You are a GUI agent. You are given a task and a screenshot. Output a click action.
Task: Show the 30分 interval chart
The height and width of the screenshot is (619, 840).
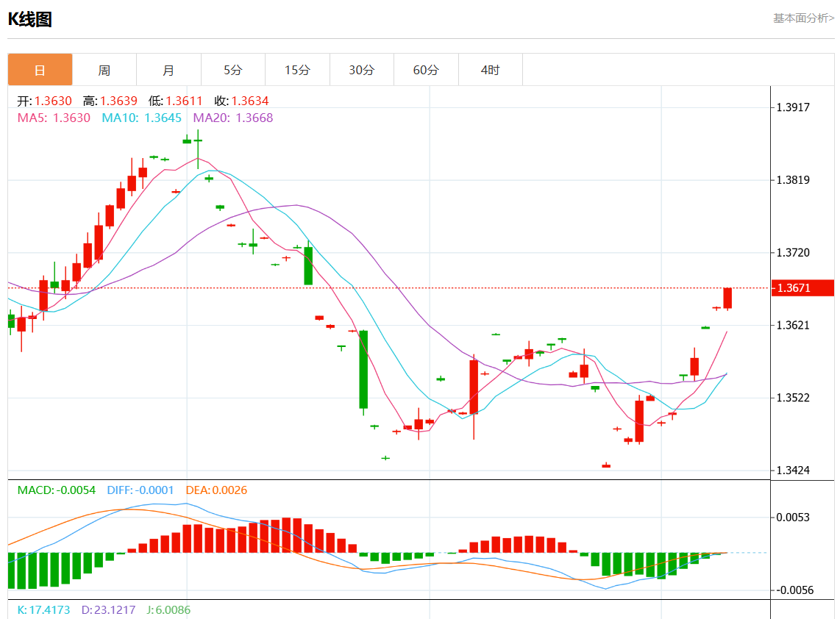point(361,70)
